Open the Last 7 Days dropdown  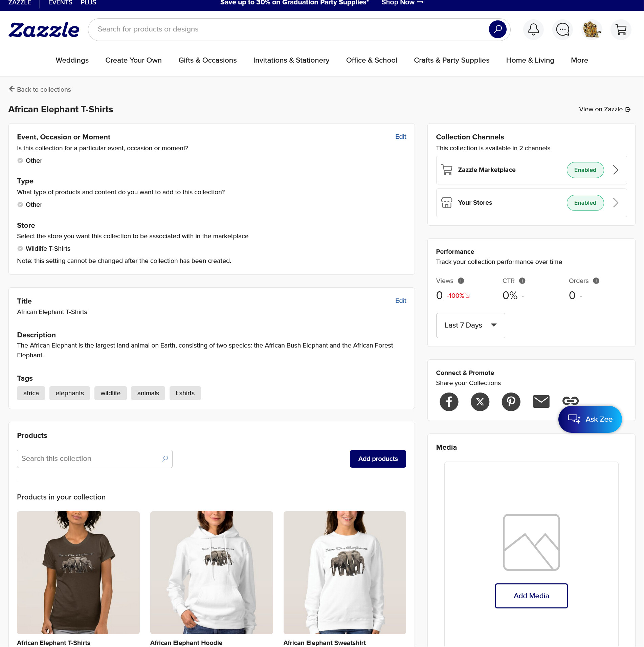tap(470, 326)
